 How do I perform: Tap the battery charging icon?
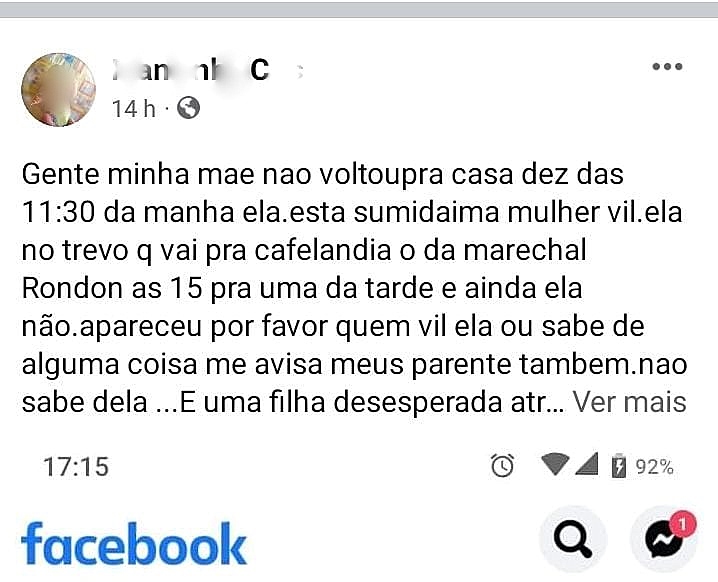(x=618, y=466)
